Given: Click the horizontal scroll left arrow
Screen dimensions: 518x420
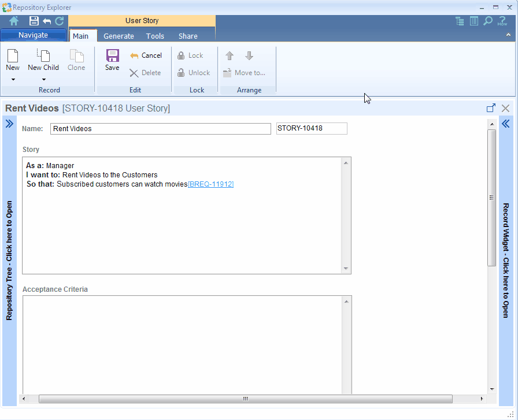Looking at the screenshot, I should coord(24,399).
